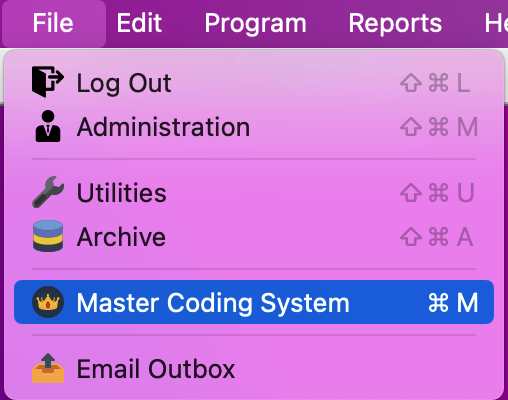Image resolution: width=508 pixels, height=400 pixels.
Task: Open Email Outbox from the menu
Action: pyautogui.click(x=254, y=368)
